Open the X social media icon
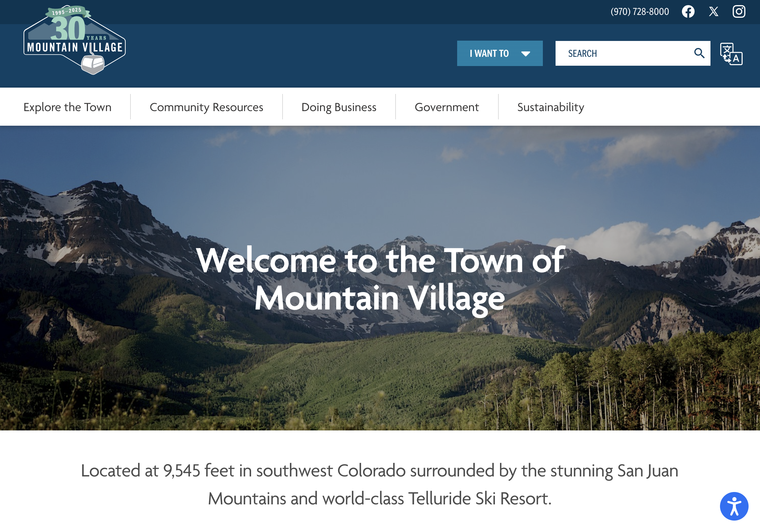The height and width of the screenshot is (532, 760). click(713, 12)
